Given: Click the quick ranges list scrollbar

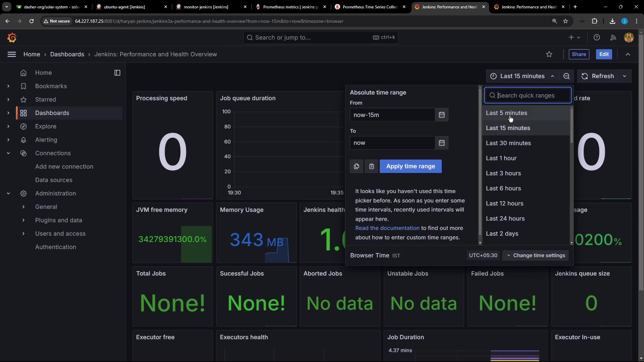Looking at the screenshot, I should (x=571, y=126).
